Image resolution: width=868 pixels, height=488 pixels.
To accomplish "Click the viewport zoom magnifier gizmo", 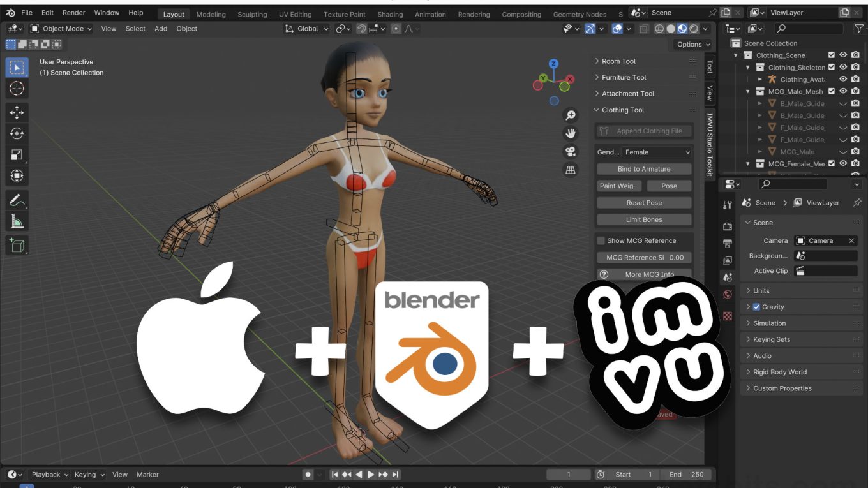I will pyautogui.click(x=571, y=115).
